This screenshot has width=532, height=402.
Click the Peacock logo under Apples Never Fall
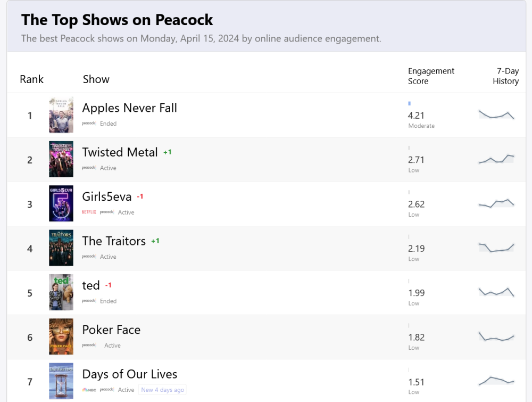[88, 123]
